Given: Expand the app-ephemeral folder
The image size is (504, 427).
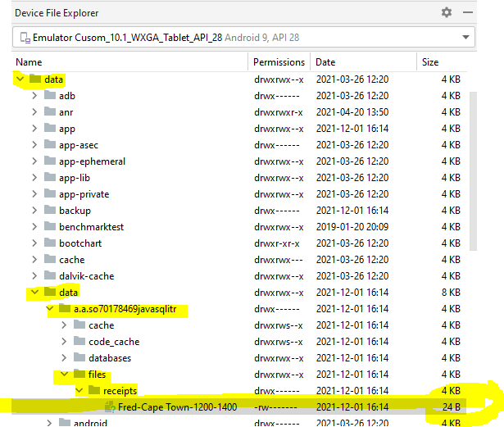Looking at the screenshot, I should (34, 161).
